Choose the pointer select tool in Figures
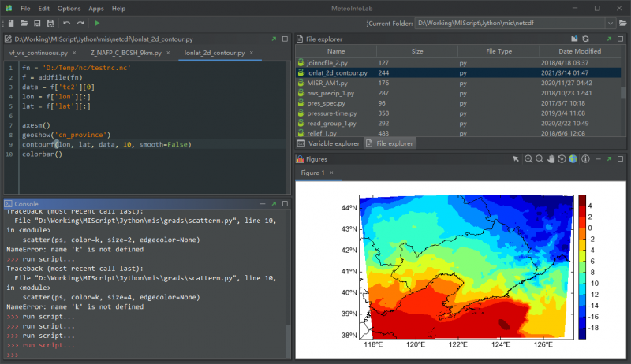Image resolution: width=631 pixels, height=364 pixels. [516, 158]
